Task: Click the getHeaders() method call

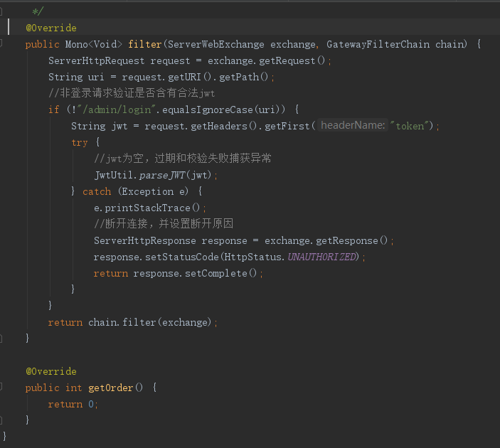Action: (x=224, y=127)
